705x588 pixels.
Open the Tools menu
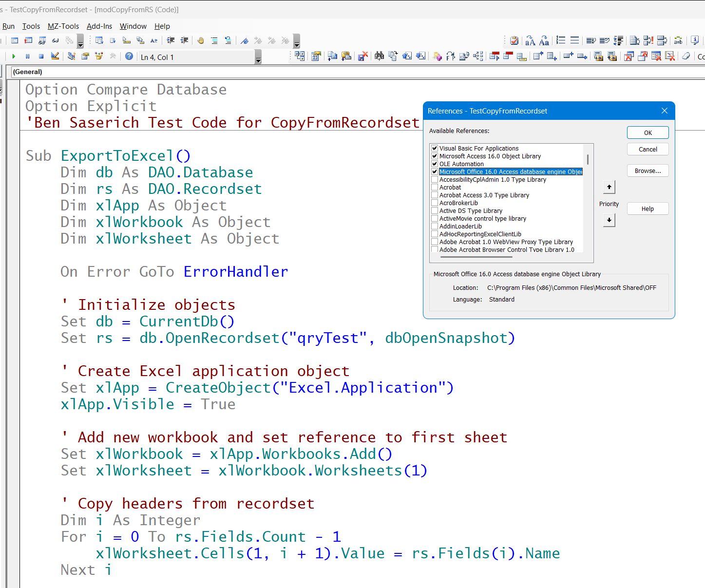31,26
